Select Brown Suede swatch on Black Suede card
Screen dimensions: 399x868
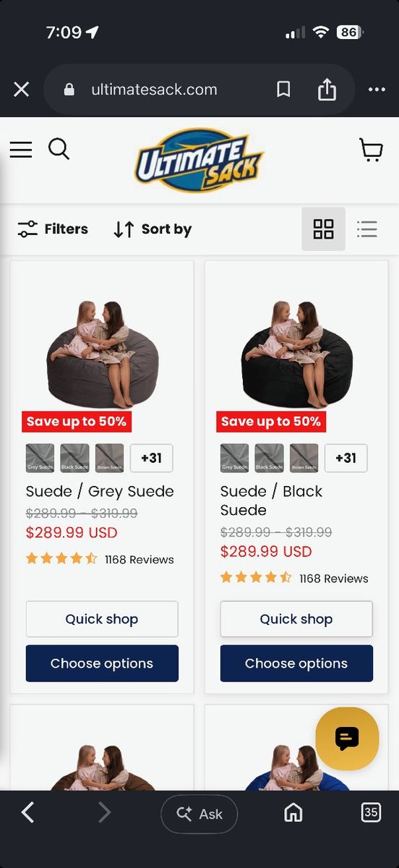coord(304,458)
